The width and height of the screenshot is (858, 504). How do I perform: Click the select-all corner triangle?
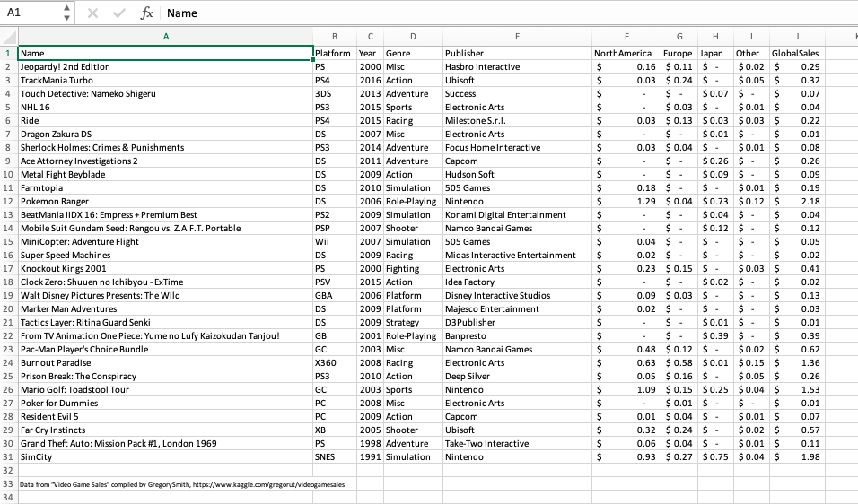(9, 37)
